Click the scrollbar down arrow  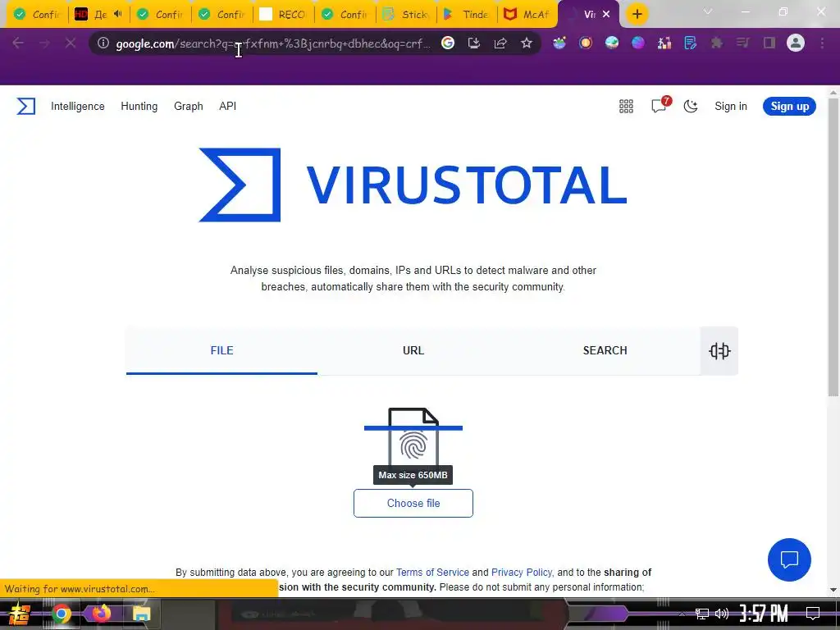pos(833,590)
